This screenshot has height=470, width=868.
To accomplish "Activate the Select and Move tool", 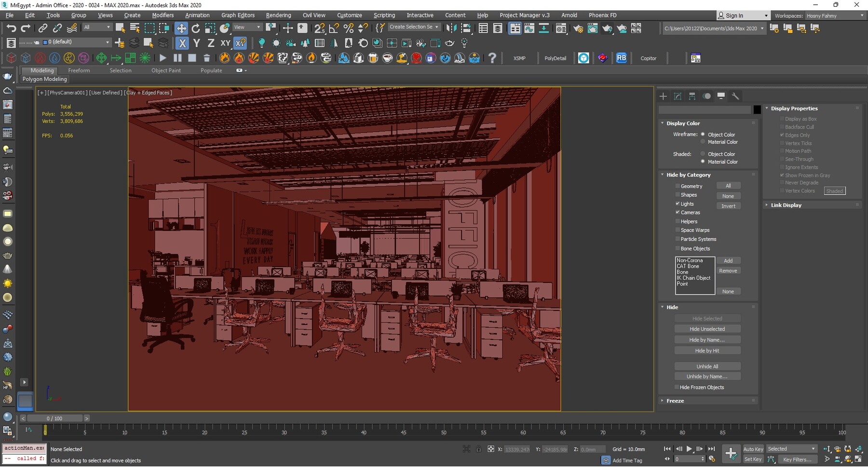I will [x=181, y=28].
